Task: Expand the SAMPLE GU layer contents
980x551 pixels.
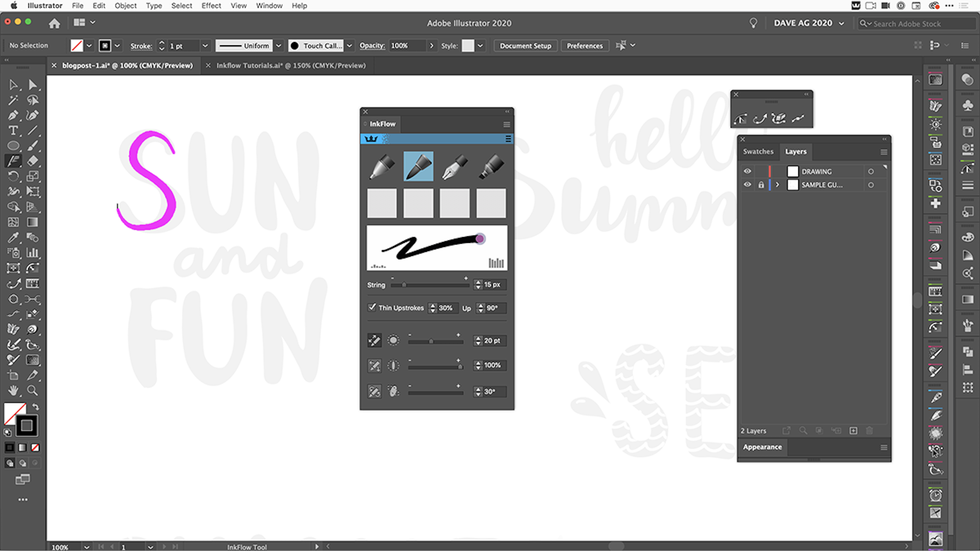Action: pos(777,184)
